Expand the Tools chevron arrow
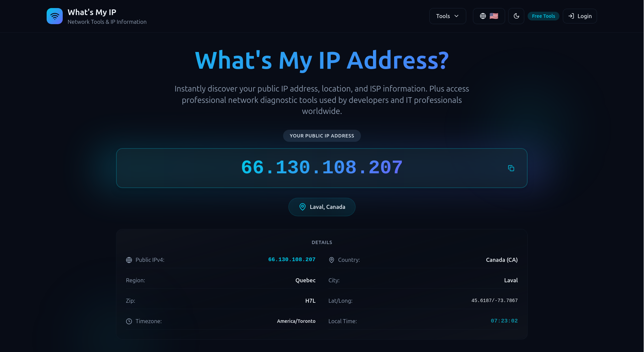This screenshot has height=352, width=644. pos(457,16)
